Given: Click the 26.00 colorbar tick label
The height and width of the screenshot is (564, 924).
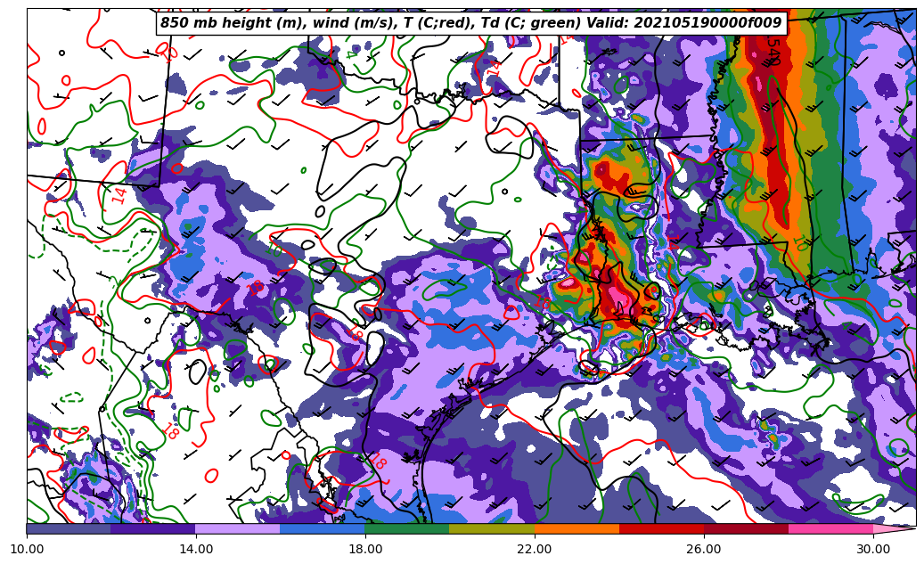Looking at the screenshot, I should click(x=704, y=549).
